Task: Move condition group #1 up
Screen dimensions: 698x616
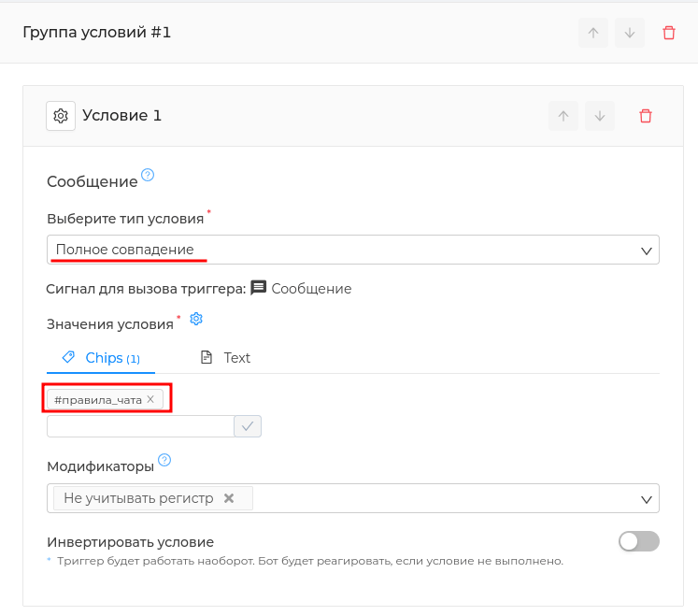Action: tap(593, 33)
